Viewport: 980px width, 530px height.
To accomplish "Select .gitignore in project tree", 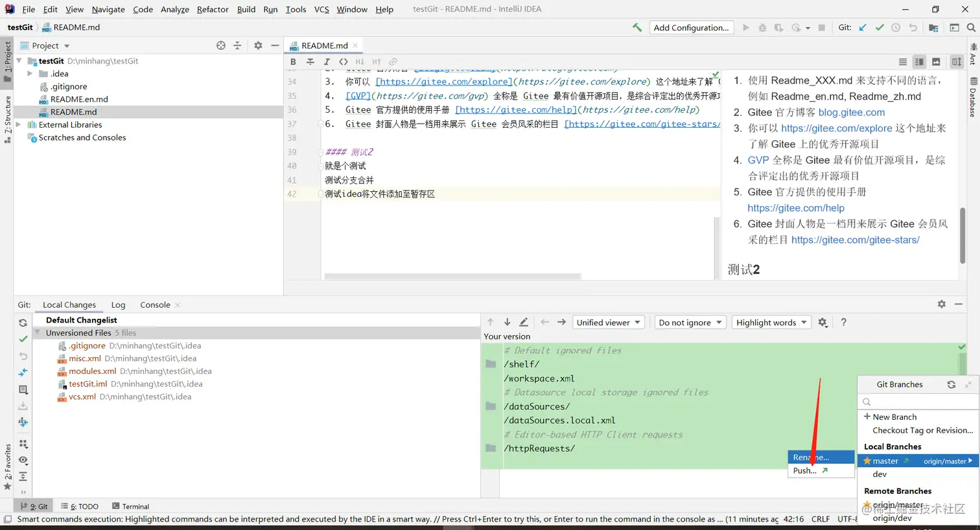I will pos(69,86).
